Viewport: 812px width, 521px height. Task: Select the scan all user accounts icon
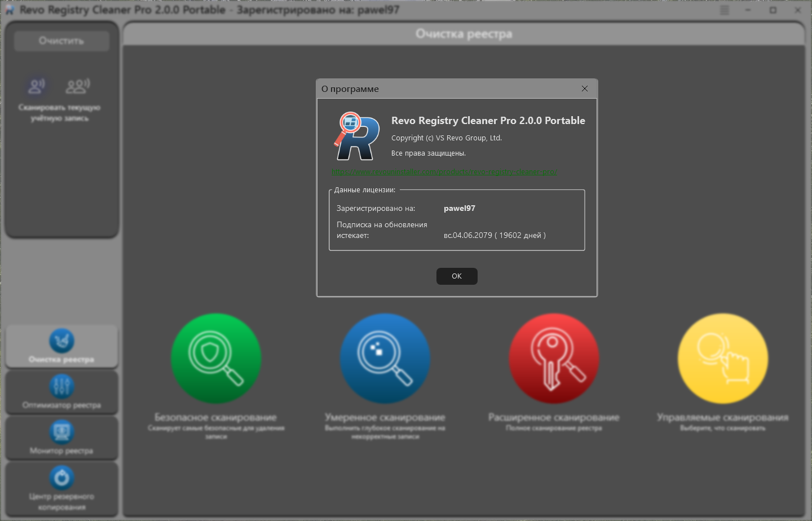pos(78,86)
